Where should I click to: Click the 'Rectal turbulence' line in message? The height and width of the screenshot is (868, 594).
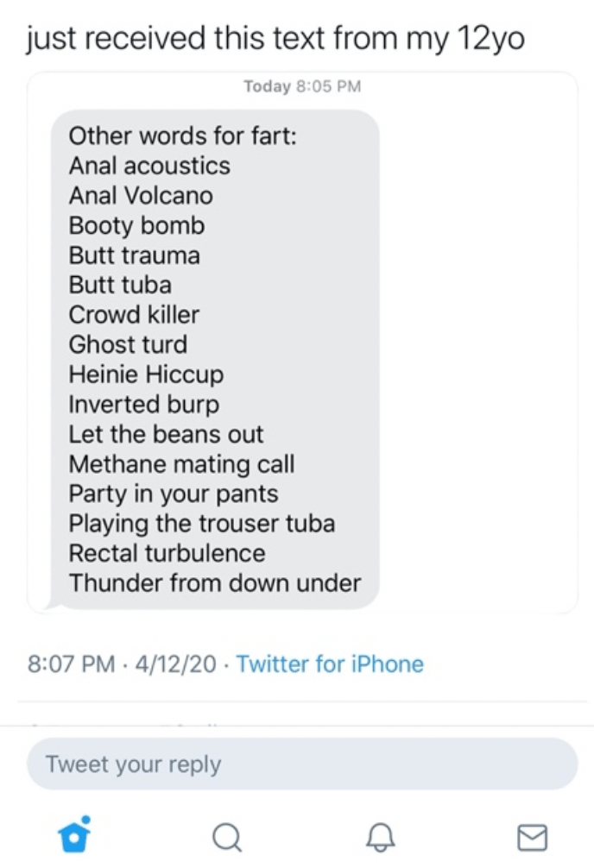[x=167, y=553]
